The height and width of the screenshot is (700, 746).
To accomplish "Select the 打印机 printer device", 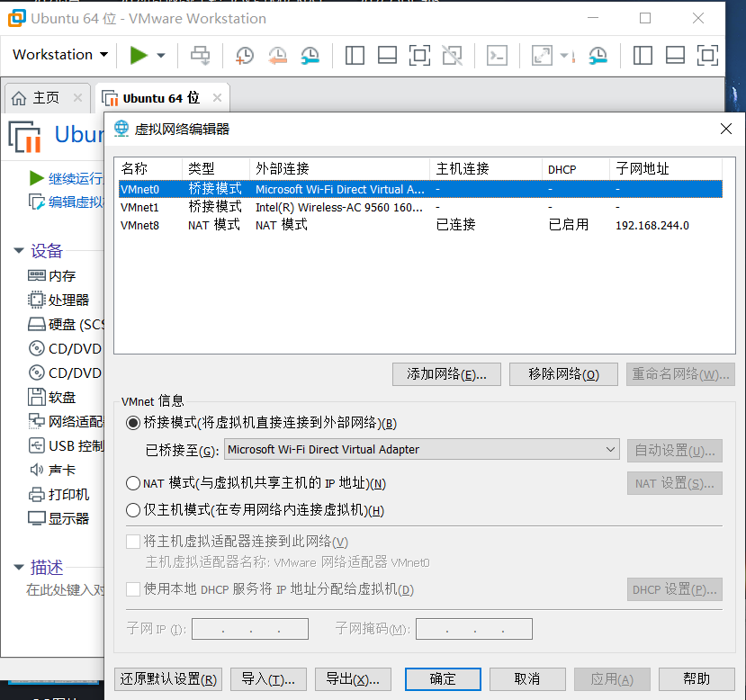I will coord(58,494).
